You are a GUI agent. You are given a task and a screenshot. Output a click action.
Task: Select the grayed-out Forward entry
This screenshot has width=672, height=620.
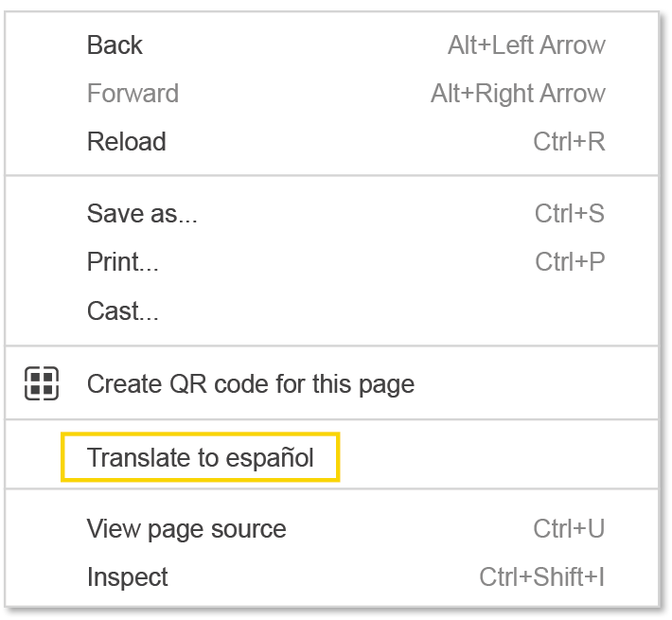pos(133,94)
